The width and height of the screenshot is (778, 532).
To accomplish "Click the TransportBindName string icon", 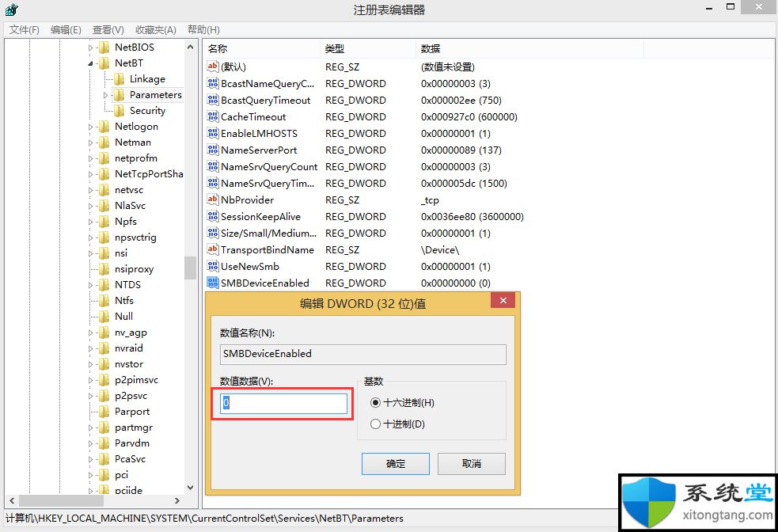I will 213,249.
